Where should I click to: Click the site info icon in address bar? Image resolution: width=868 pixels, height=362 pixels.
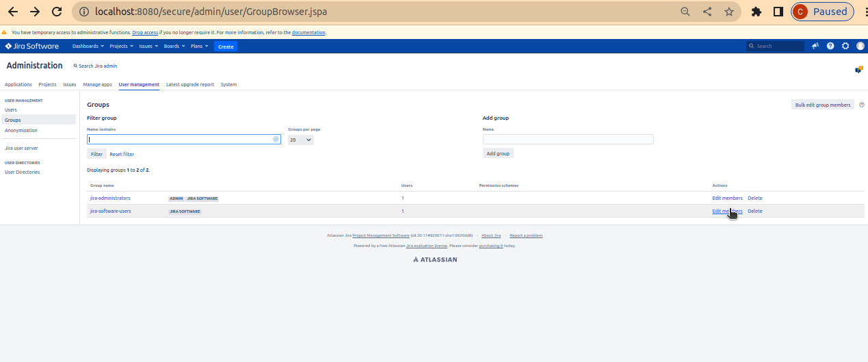pos(83,12)
